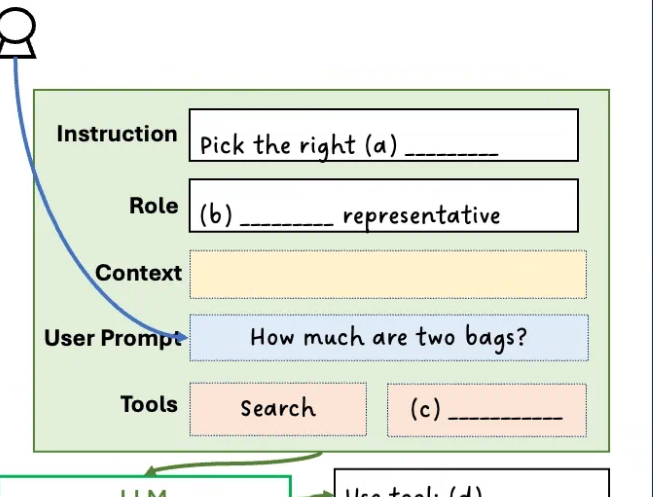The height and width of the screenshot is (497, 653).
Task: Click the blank line after "(b)"
Action: coord(287,221)
